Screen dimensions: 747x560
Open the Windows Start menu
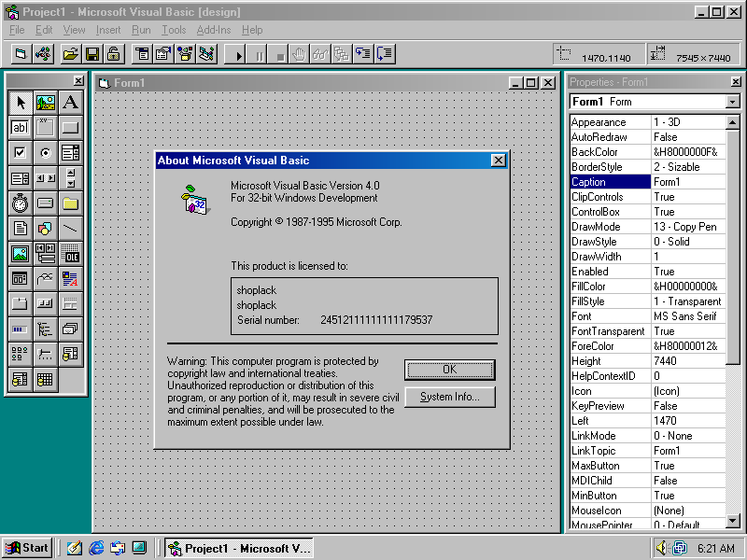coord(27,548)
